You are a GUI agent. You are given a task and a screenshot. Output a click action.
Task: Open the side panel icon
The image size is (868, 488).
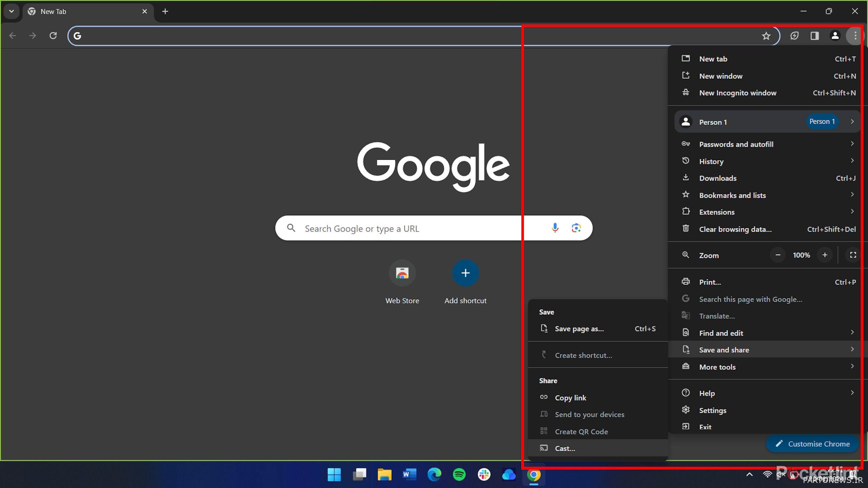(x=815, y=36)
